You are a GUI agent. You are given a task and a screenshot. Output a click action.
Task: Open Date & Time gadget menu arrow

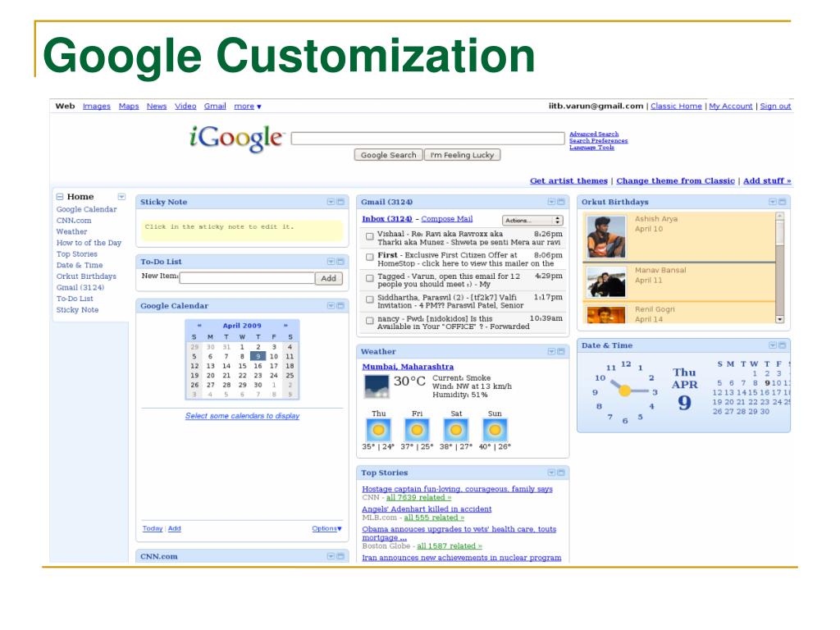coord(773,345)
